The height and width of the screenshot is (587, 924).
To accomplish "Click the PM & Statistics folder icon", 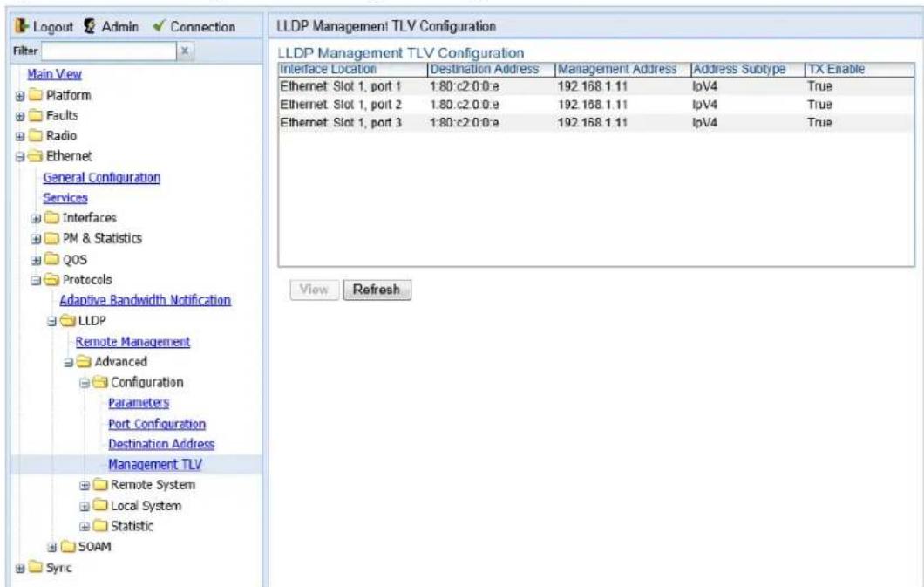I will point(52,238).
